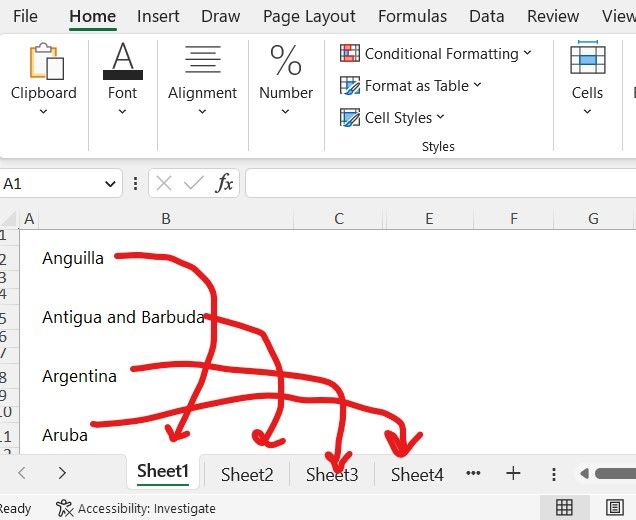This screenshot has height=520, width=636.
Task: Click the Cell Styles icon
Action: pyautogui.click(x=350, y=118)
